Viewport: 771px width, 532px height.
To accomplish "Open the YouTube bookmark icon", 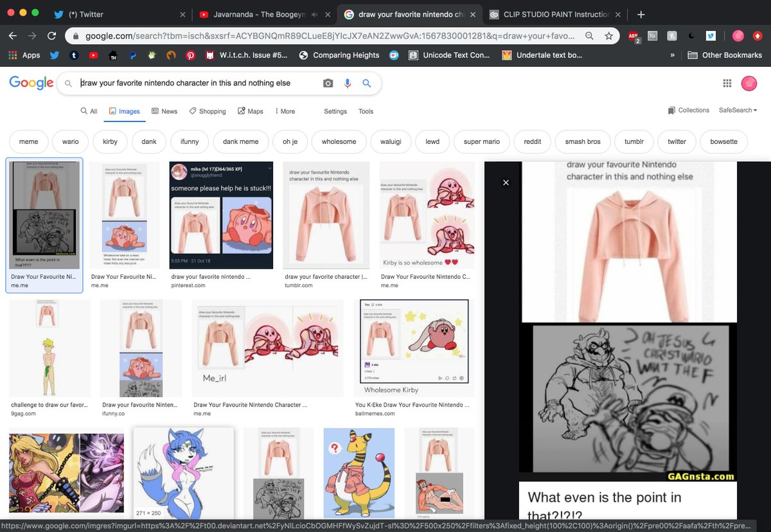I will coord(93,55).
